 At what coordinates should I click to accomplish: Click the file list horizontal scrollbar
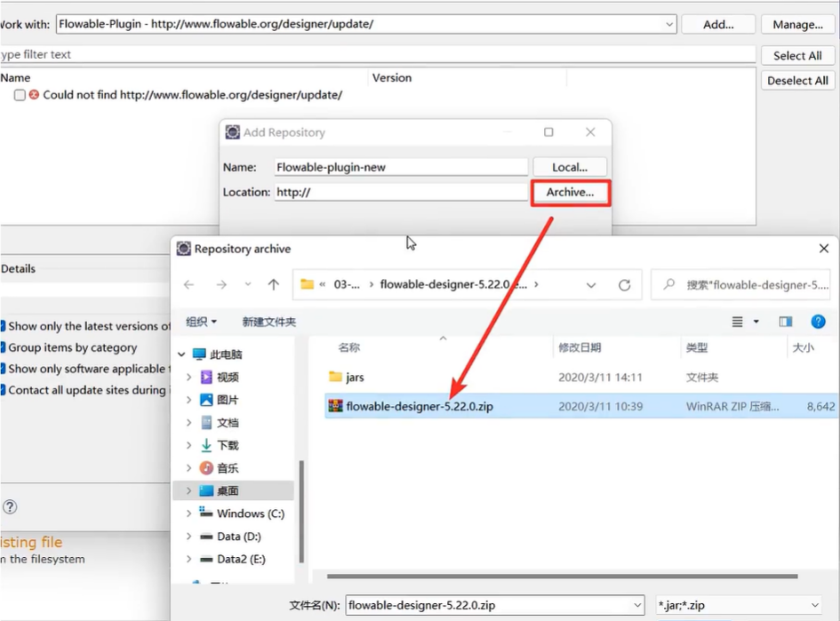click(562, 577)
